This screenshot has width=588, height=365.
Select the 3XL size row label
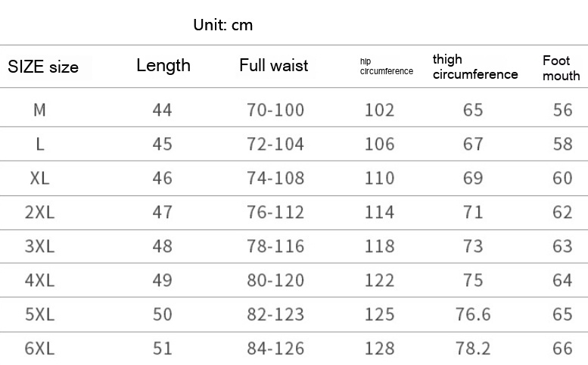point(40,246)
